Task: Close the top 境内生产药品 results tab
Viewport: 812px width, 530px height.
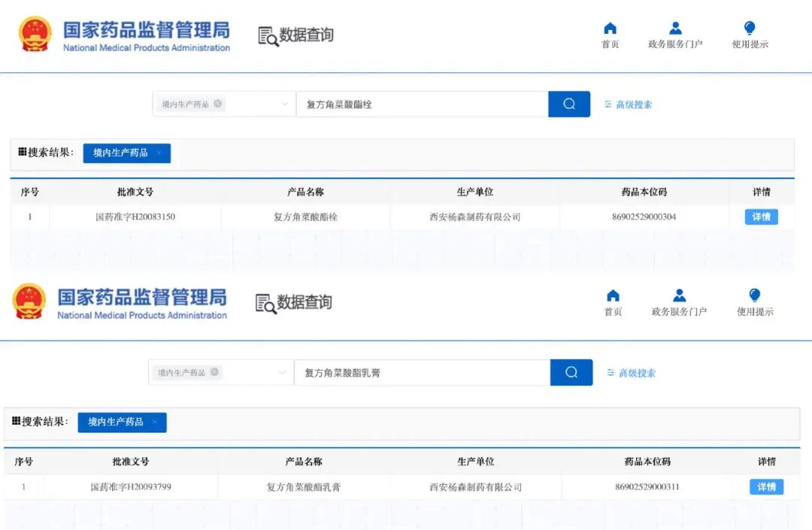Action: (x=159, y=153)
